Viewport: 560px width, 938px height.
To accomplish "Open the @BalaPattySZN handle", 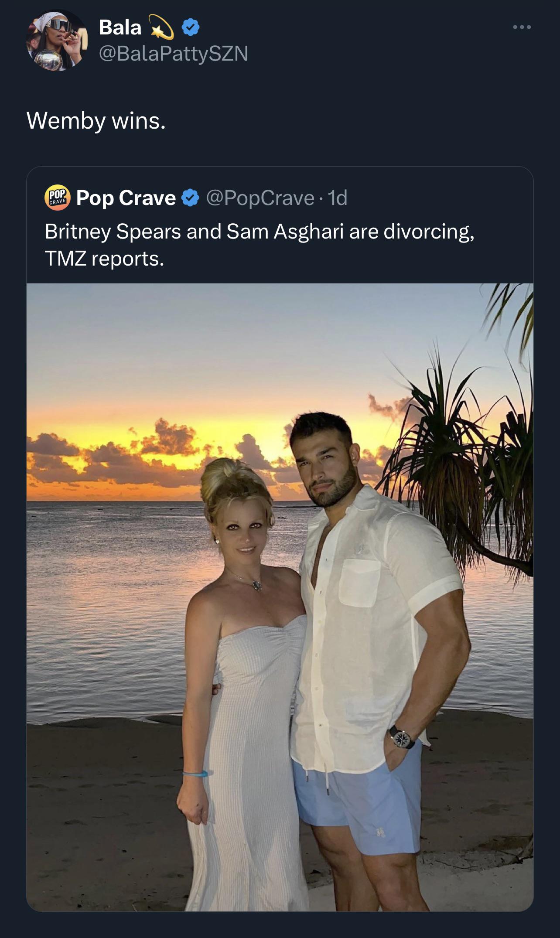I will click(x=173, y=54).
